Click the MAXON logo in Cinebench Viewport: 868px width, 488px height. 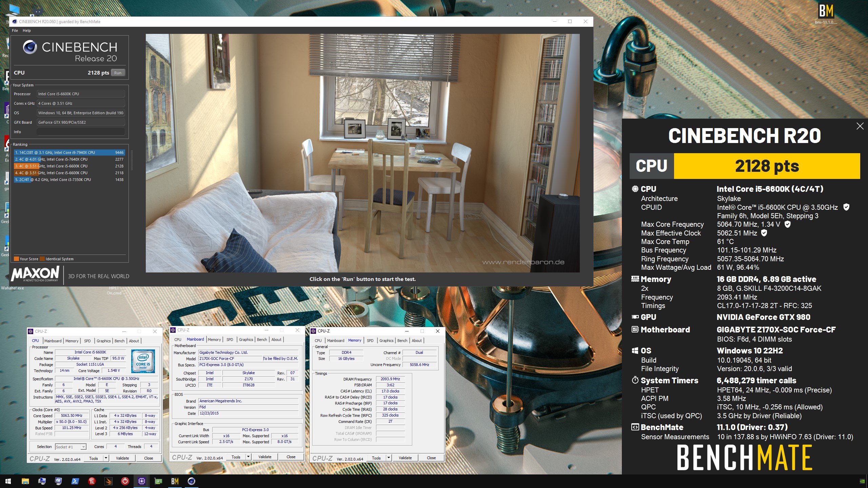[x=35, y=274]
